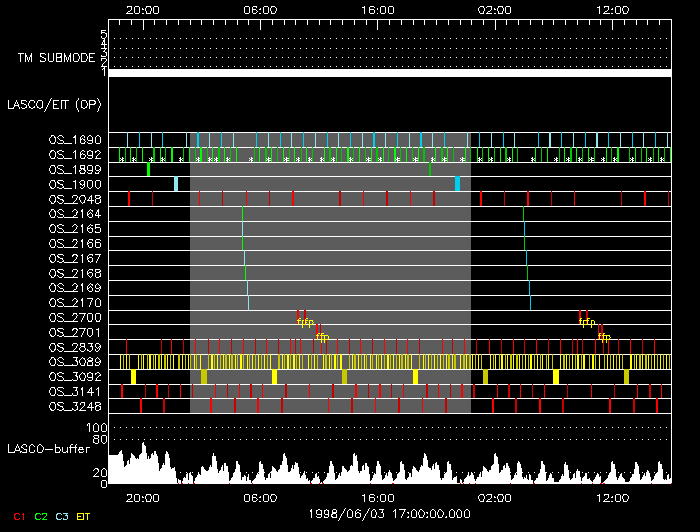Viewport: 700px width, 532px height.
Task: Click the first green bar in the OS_1899 row
Action: pyautogui.click(x=149, y=170)
